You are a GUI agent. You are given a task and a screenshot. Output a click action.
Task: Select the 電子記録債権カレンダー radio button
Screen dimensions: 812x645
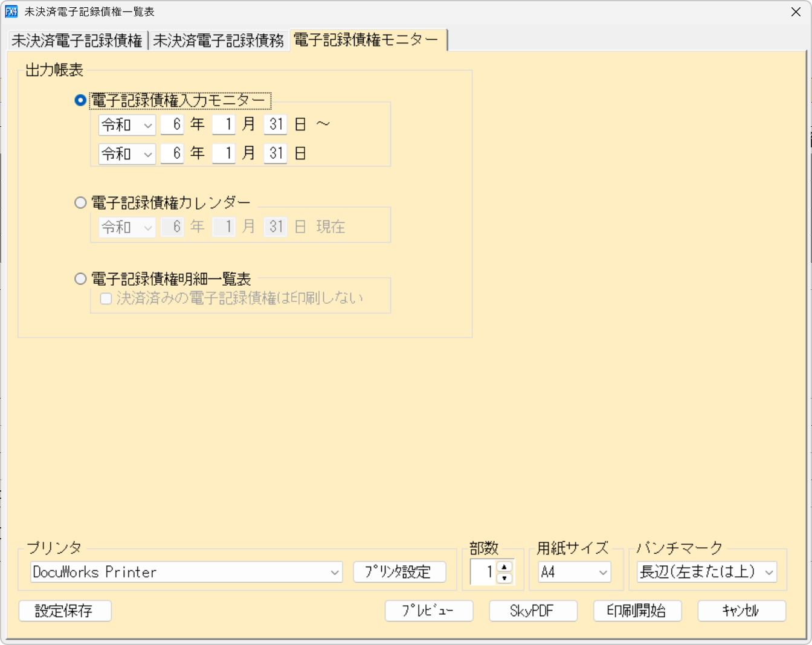(x=80, y=202)
